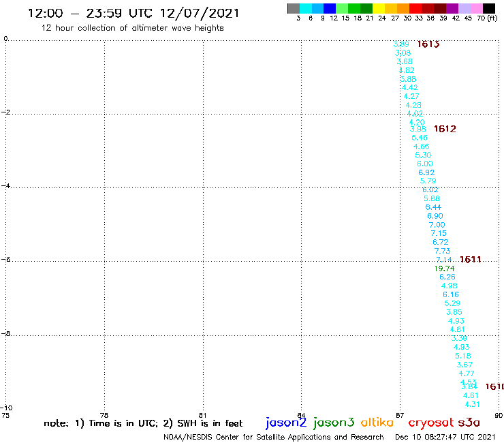Viewport: 504px width, 443px height.
Task: Click the dark blue legend swatch above 12
Action: (x=330, y=8)
